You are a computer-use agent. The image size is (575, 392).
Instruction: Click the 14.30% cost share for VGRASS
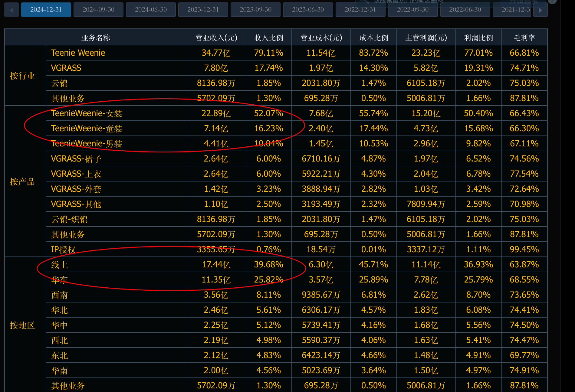coord(373,68)
